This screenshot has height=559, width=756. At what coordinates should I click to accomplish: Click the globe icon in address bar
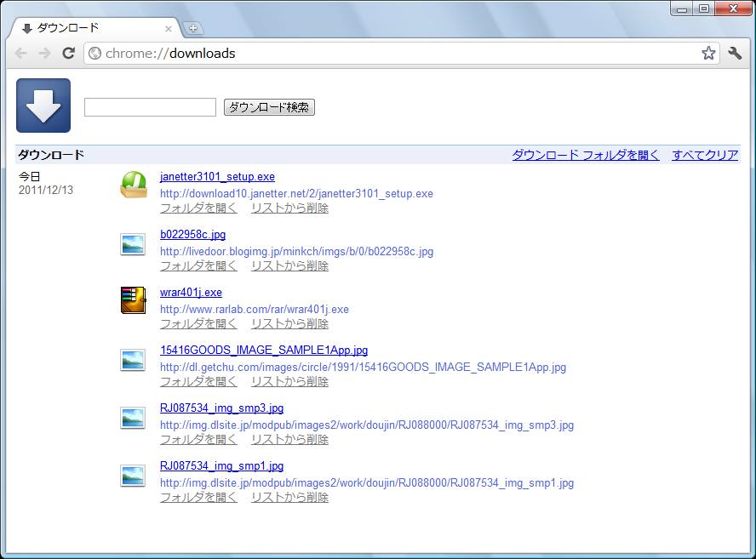click(x=95, y=53)
